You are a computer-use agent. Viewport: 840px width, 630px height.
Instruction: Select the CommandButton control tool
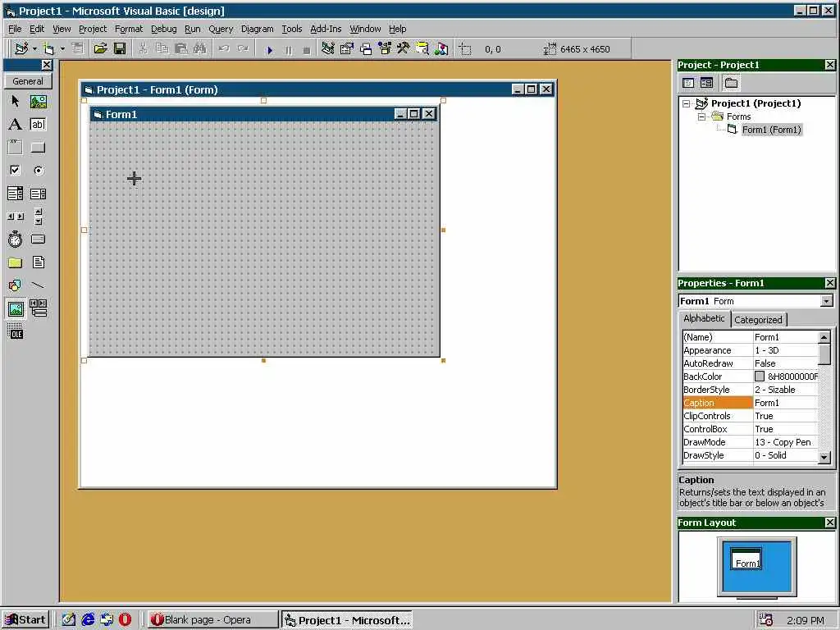[x=38, y=148]
